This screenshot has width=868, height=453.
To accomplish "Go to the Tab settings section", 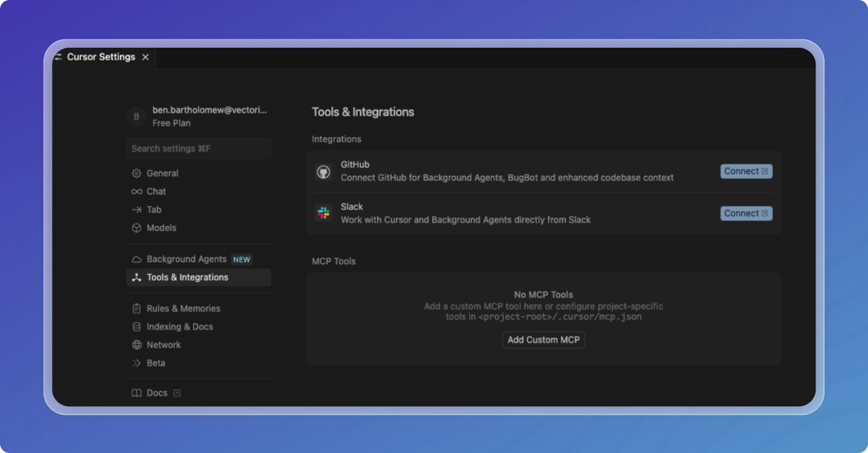I will click(x=199, y=210).
